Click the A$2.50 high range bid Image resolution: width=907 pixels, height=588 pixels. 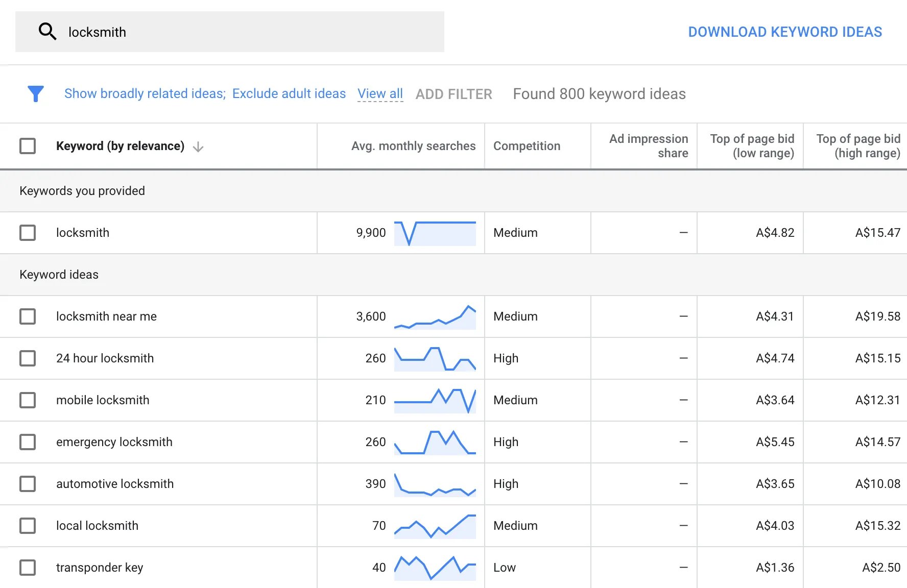[x=881, y=568]
